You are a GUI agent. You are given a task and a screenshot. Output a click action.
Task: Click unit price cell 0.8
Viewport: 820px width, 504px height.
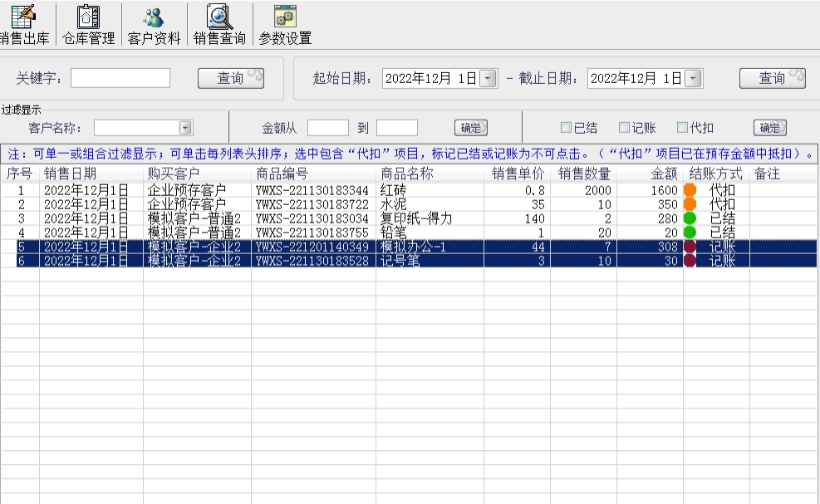535,190
